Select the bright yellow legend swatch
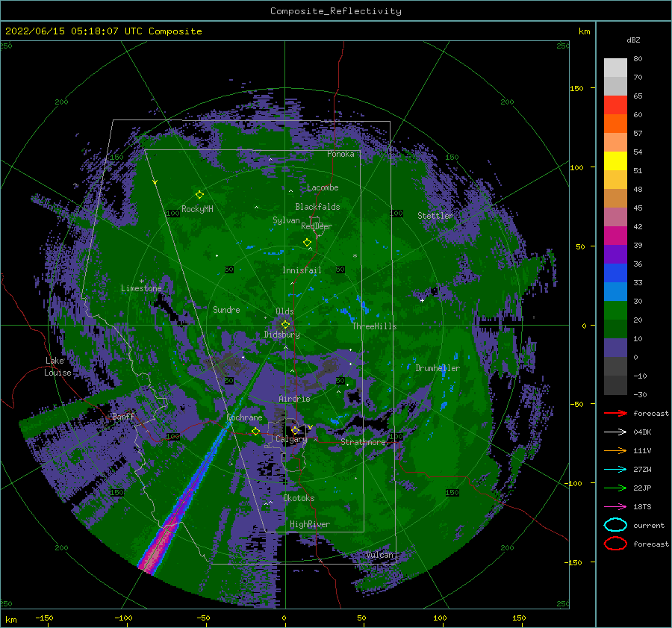 (x=615, y=161)
